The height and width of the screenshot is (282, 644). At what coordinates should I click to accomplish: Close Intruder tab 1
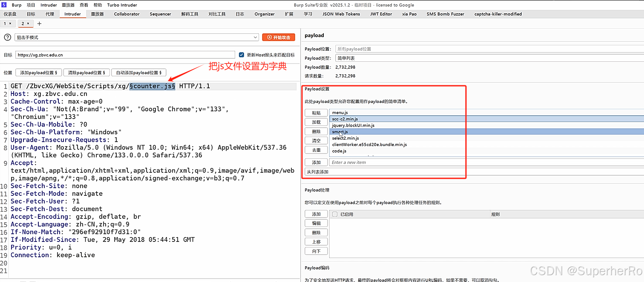pyautogui.click(x=10, y=23)
